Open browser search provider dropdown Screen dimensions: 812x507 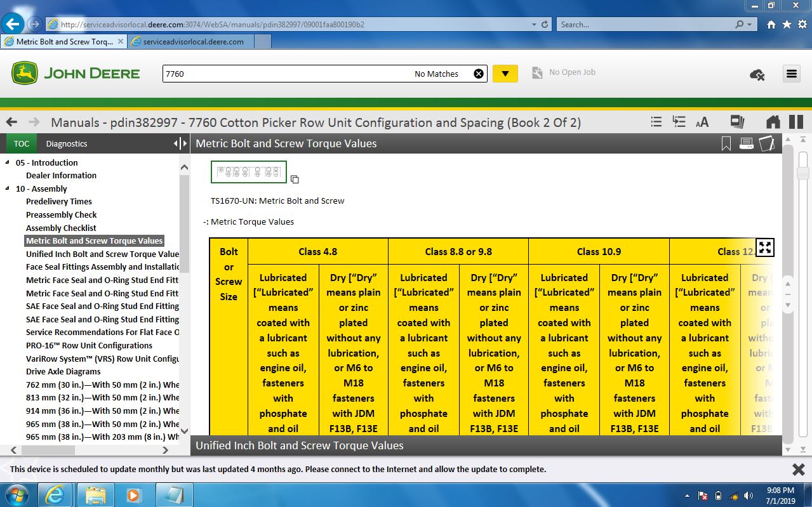point(750,25)
